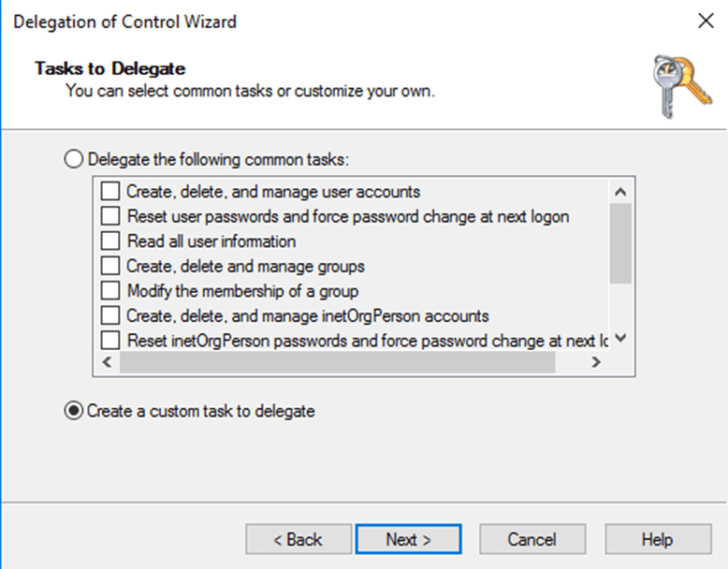The image size is (728, 569).
Task: Enable 'Reset inetOrgPerson passwords' checkbox
Action: pyautogui.click(x=110, y=340)
